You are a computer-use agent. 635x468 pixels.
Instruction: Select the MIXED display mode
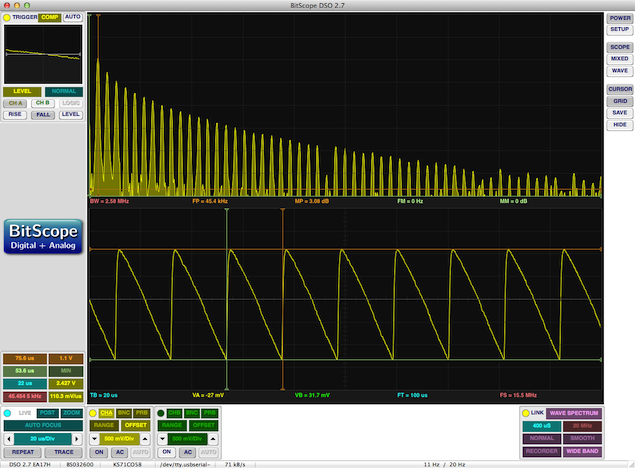(x=619, y=58)
